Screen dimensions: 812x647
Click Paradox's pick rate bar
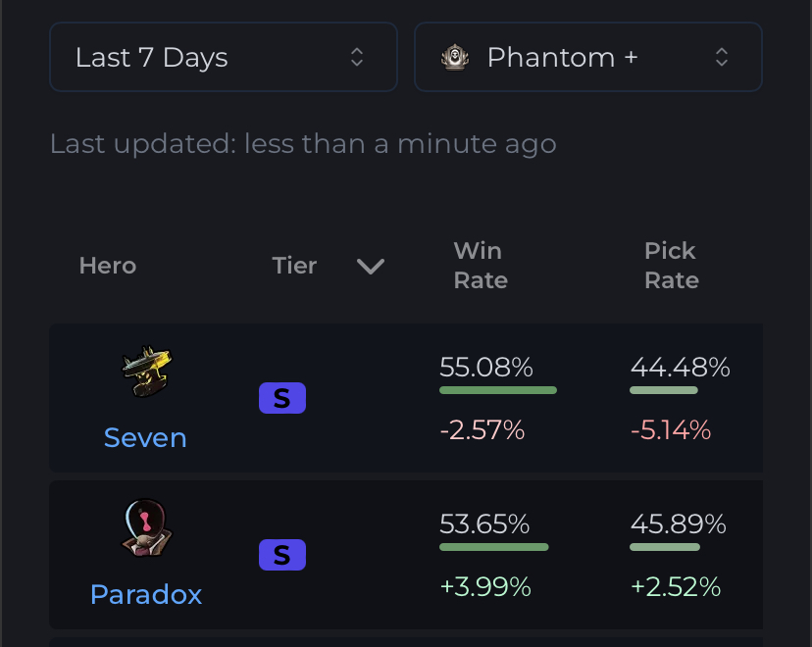(x=665, y=547)
